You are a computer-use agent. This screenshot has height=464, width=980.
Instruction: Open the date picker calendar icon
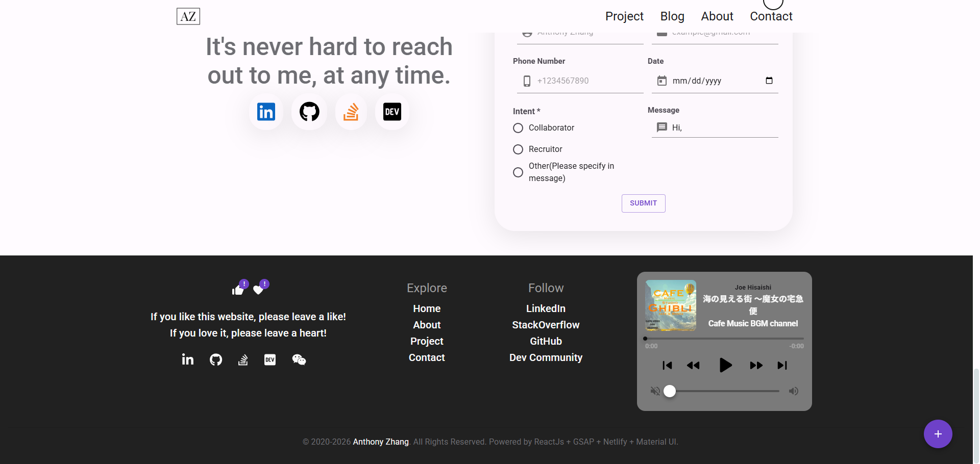(x=769, y=81)
